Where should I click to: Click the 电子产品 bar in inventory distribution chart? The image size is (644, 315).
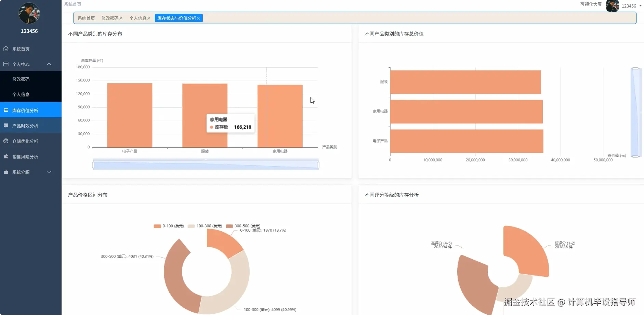tap(130, 115)
